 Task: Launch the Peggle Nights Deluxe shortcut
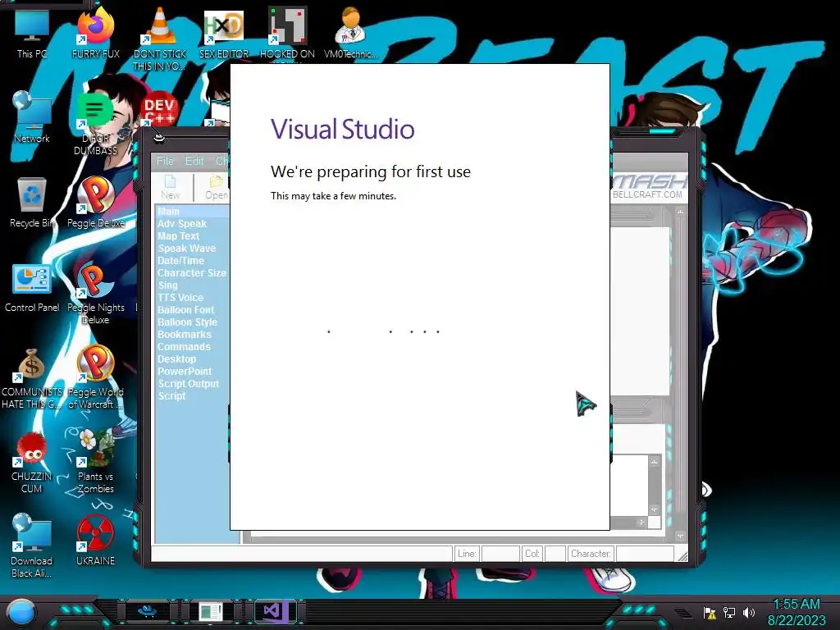tap(95, 293)
